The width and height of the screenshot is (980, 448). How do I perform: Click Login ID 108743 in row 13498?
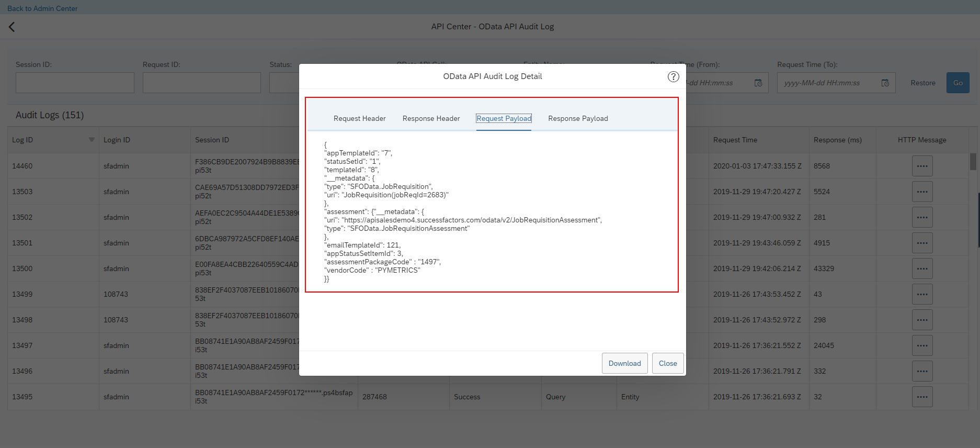coord(116,320)
